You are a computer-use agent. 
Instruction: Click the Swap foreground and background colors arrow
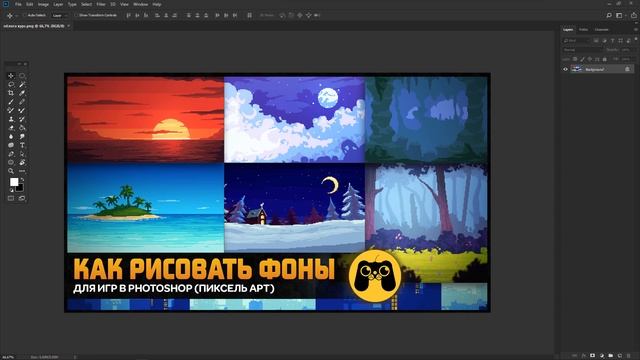point(22,179)
